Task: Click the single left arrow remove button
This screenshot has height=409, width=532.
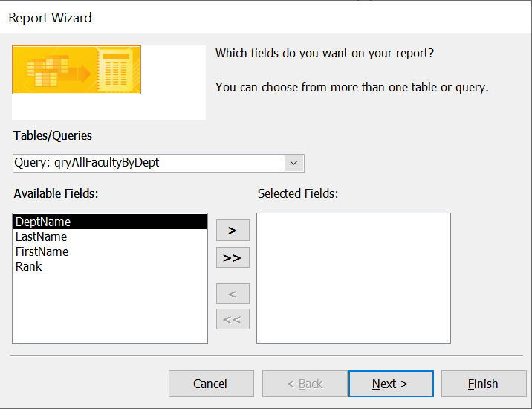Action: point(233,294)
